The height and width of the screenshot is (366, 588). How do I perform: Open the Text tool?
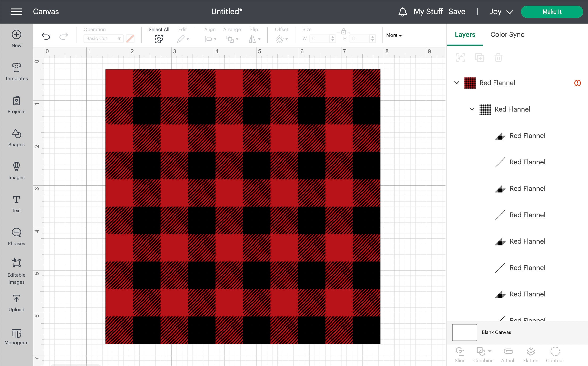[x=16, y=202]
